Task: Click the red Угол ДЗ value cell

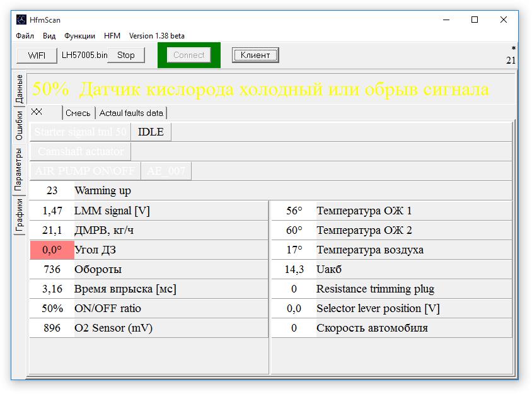Action: point(52,250)
